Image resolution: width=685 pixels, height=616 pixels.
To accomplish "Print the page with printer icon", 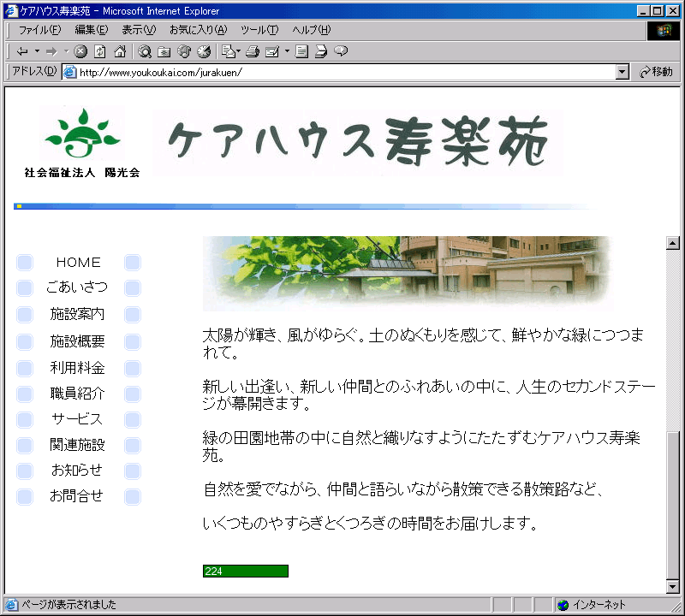I will coord(253,51).
